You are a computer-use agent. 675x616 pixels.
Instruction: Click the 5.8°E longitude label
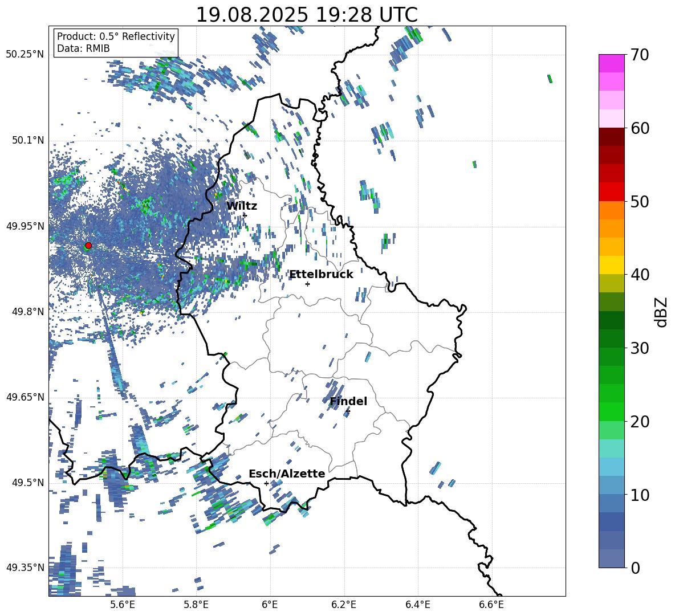pos(196,605)
